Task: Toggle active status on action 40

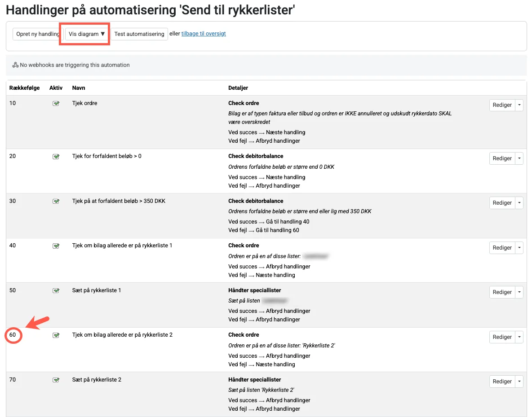Action: point(56,246)
